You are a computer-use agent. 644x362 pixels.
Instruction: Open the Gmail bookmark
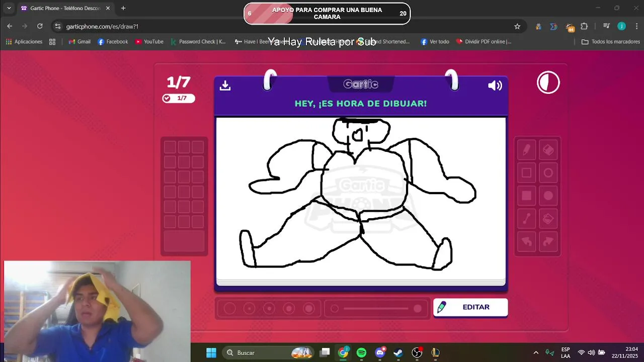coord(79,42)
